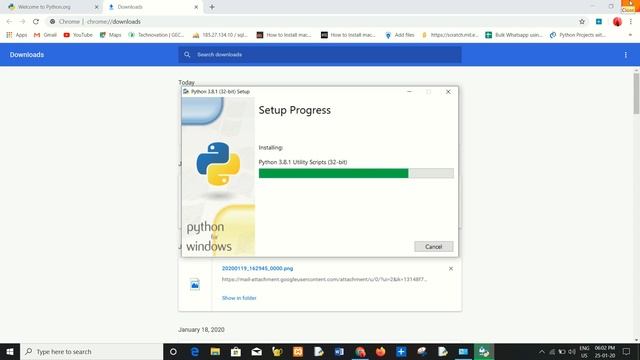Close the Python Setup dialog
Viewport: 640px width, 360px height.
tap(448, 92)
